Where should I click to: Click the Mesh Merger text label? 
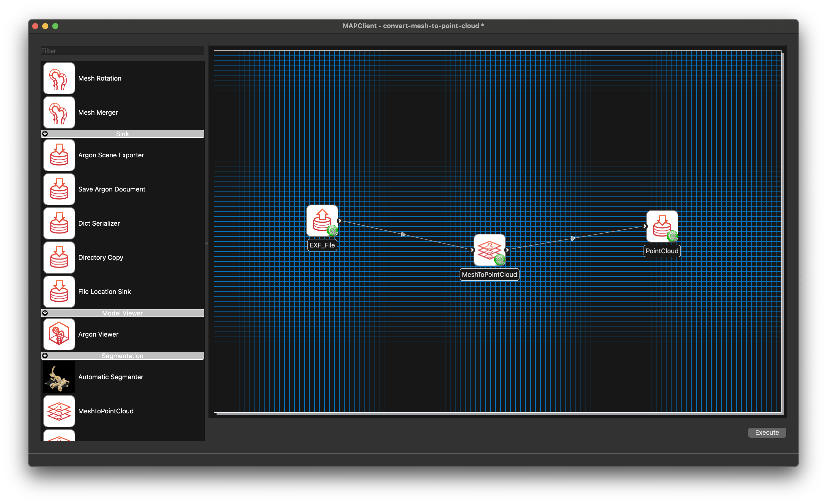tap(98, 112)
